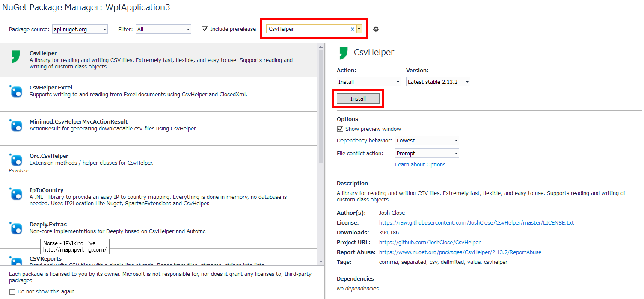Expand the search box history dropdown arrow
The height and width of the screenshot is (299, 644).
pyautogui.click(x=359, y=29)
